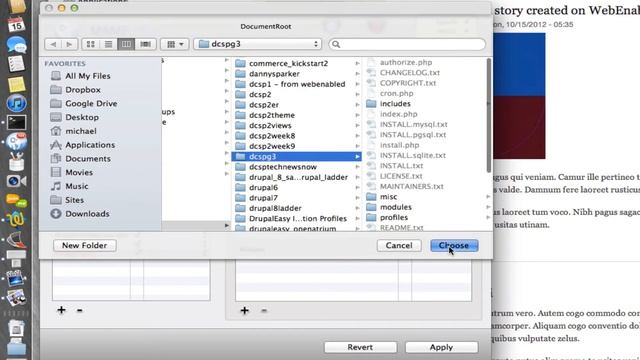Click the Revert button
This screenshot has height=360, width=640.
point(360,347)
